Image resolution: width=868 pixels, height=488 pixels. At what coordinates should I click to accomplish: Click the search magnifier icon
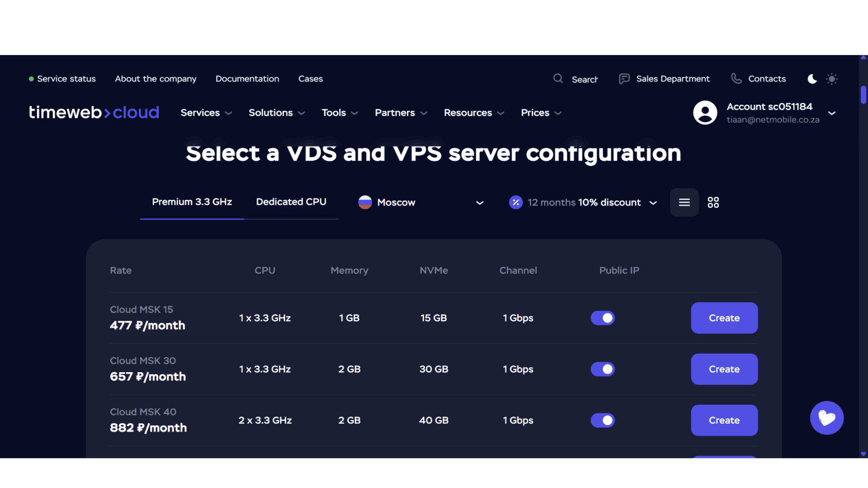[558, 79]
